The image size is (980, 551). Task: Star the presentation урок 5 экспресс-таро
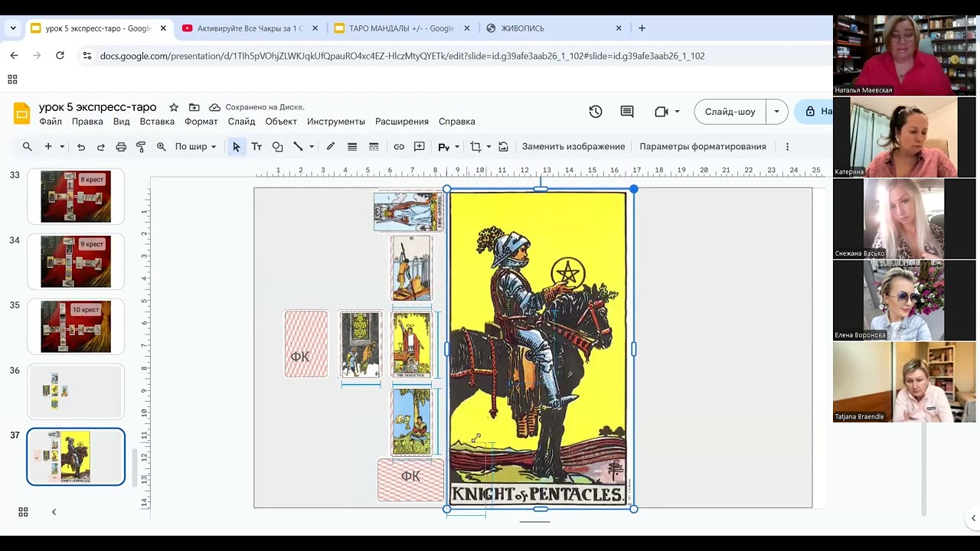point(174,107)
